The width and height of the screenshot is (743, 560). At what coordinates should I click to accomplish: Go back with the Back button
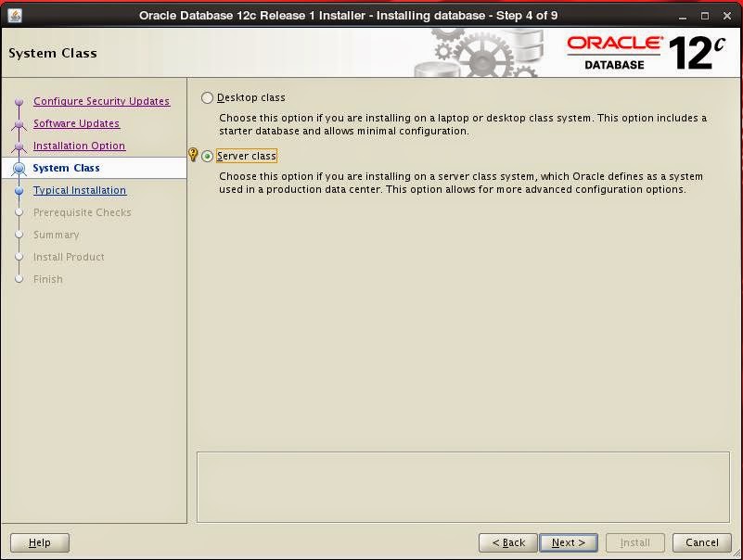pos(508,543)
